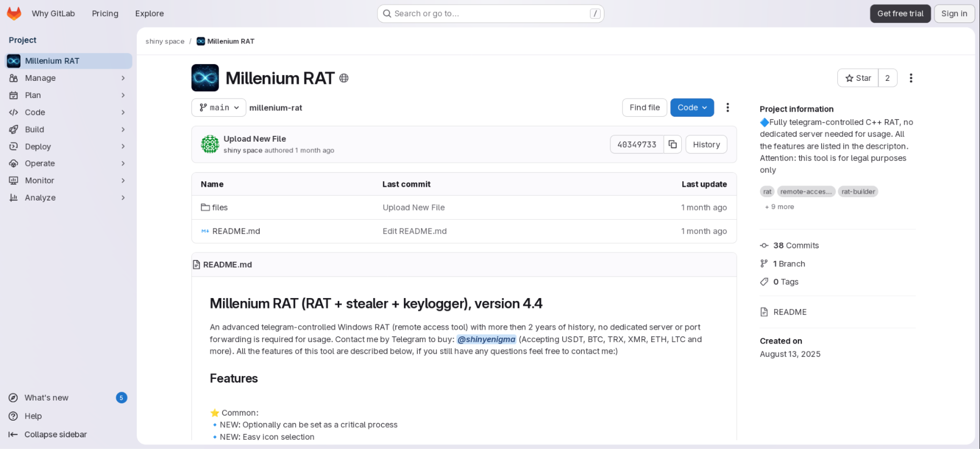Viewport: 980px width, 449px height.
Task: Click the Operate icon in sidebar
Action: (x=14, y=163)
